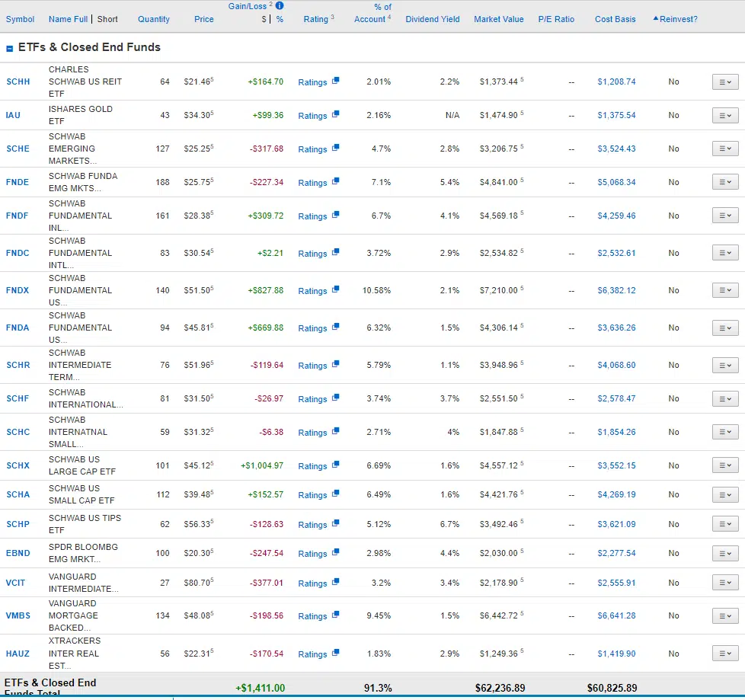745x700 pixels.
Task: Show Gain/Loss in dollars
Action: point(264,19)
